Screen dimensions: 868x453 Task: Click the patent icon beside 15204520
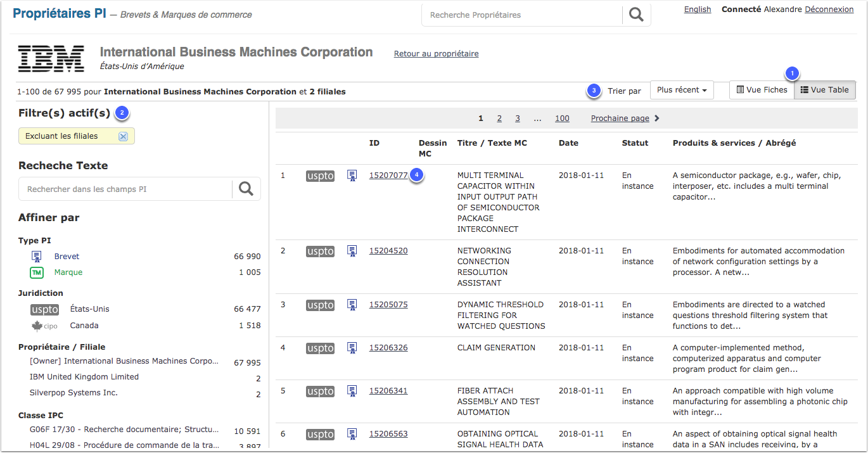click(352, 251)
